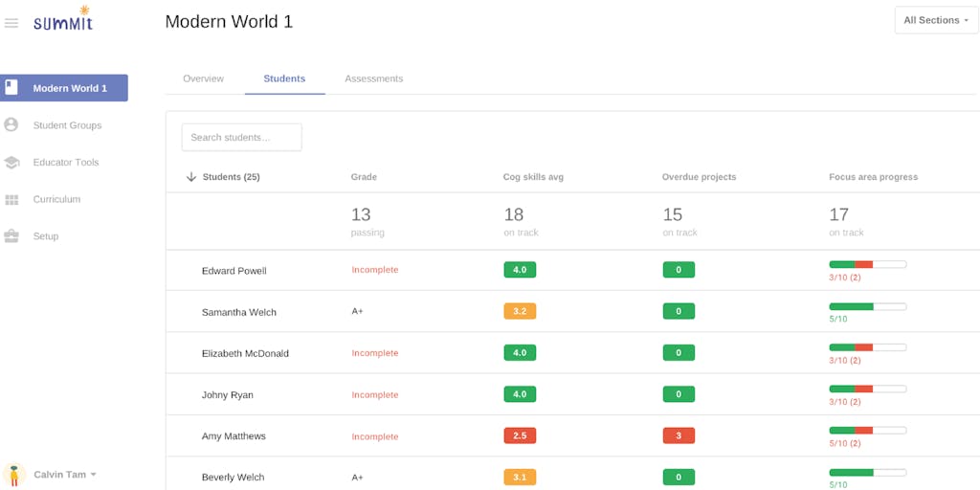The image size is (980, 490).
Task: Click Calvin Tam's avatar icon
Action: tap(14, 475)
